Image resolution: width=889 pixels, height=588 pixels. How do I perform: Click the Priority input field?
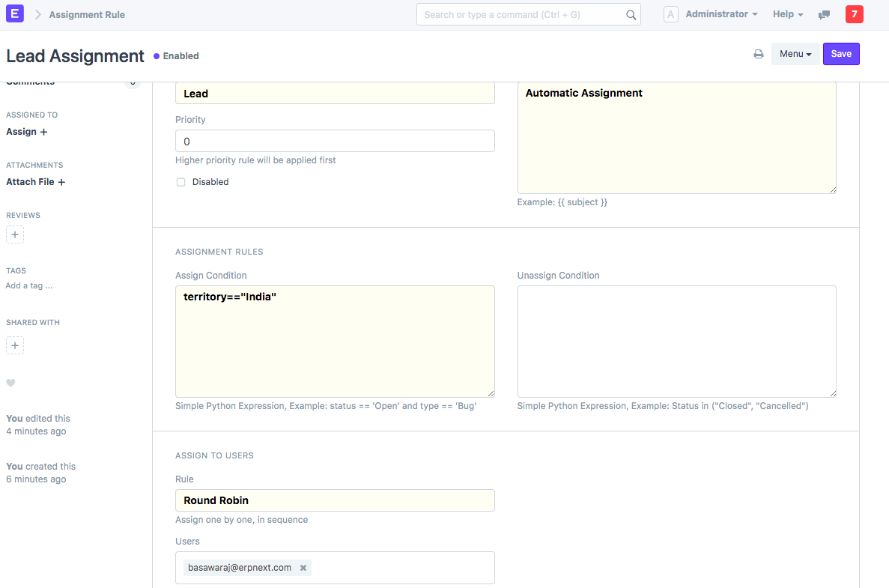click(x=335, y=142)
